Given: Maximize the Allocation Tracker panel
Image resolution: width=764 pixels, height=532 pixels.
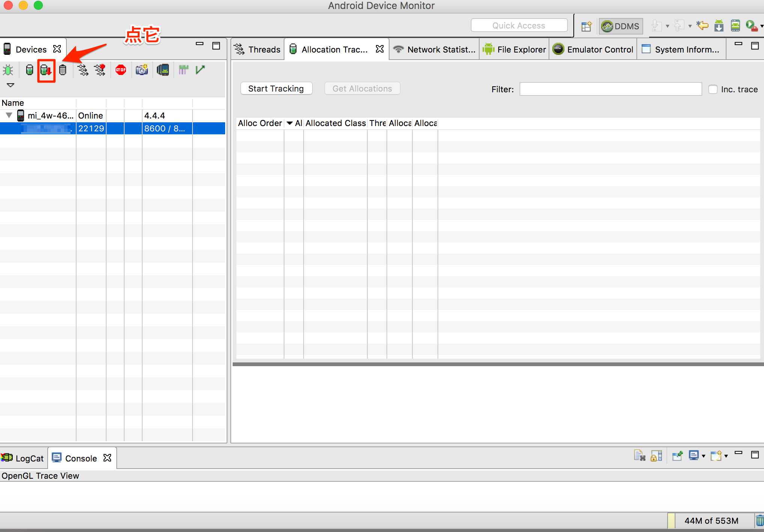Looking at the screenshot, I should click(755, 46).
